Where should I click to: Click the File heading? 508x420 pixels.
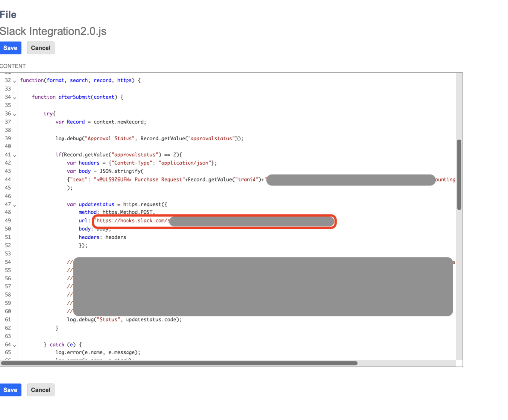pos(8,14)
